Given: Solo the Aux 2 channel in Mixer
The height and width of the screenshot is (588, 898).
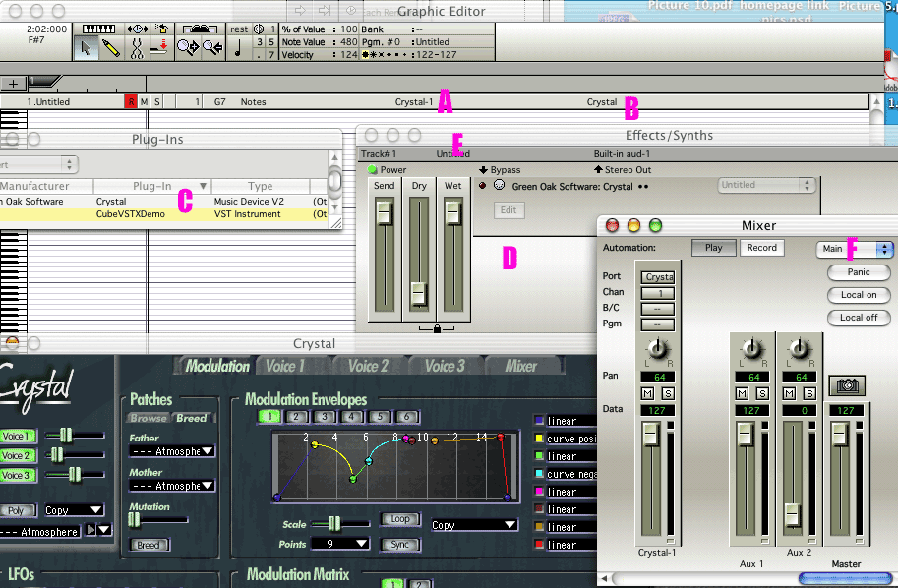Looking at the screenshot, I should [809, 394].
